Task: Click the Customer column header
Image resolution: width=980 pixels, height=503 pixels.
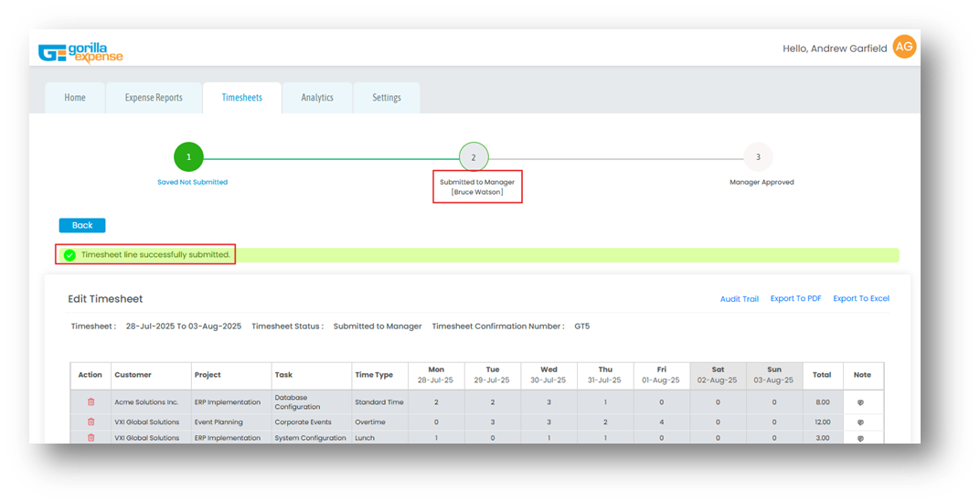Action: (151, 375)
